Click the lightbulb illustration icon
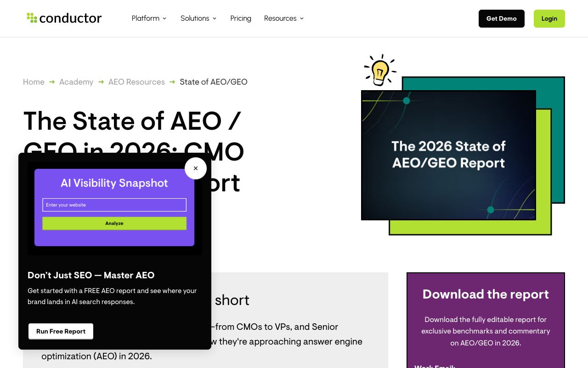 [x=380, y=70]
